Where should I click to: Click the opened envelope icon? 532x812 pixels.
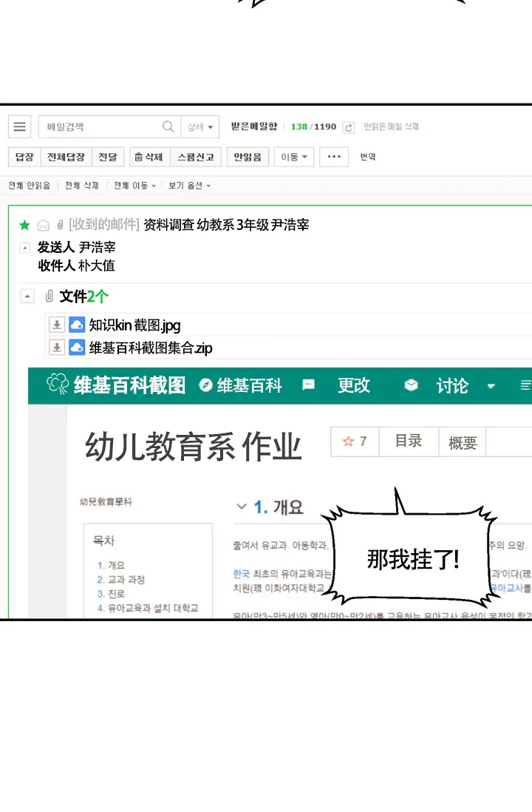click(44, 226)
